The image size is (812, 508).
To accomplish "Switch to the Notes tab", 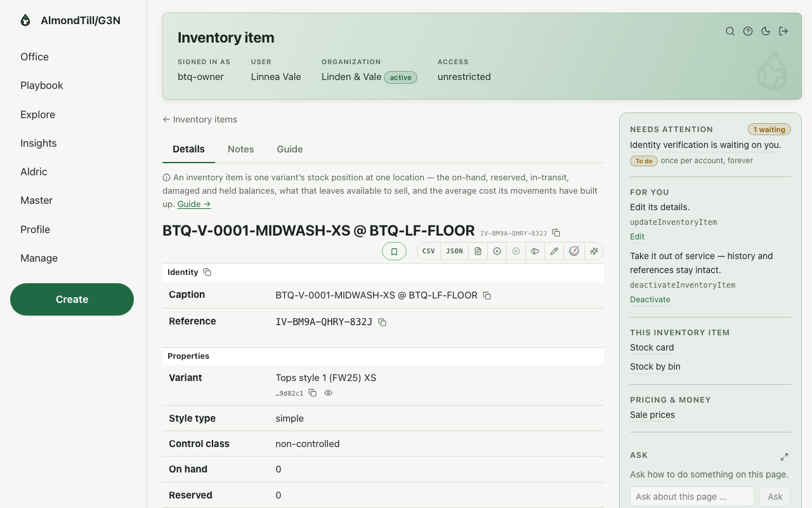I will point(240,149).
